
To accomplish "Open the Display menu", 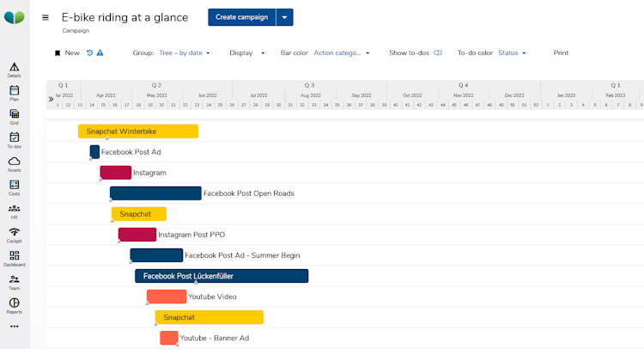I will (246, 53).
